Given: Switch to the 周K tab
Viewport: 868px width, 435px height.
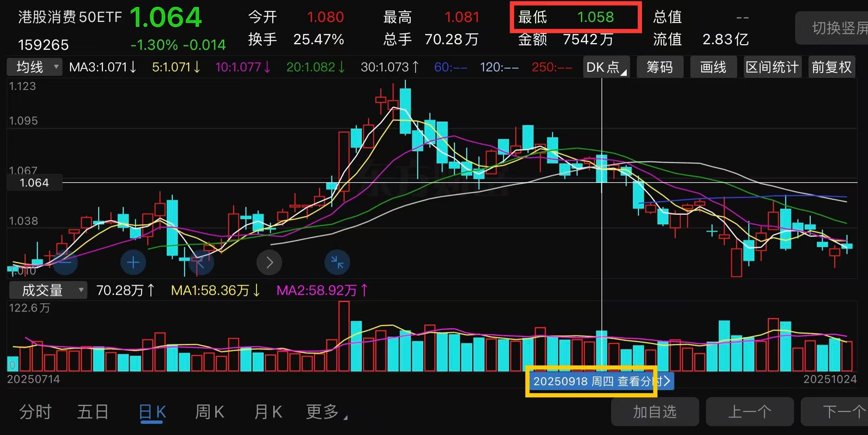Looking at the screenshot, I should pos(210,412).
